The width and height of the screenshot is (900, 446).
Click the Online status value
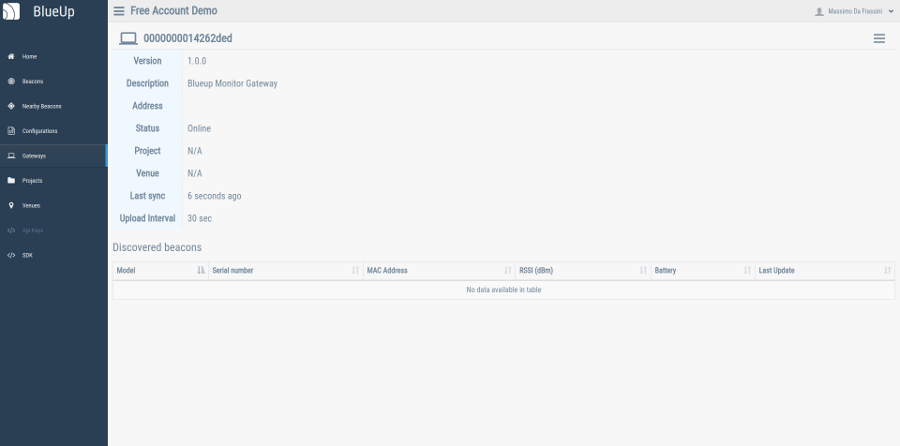click(199, 129)
